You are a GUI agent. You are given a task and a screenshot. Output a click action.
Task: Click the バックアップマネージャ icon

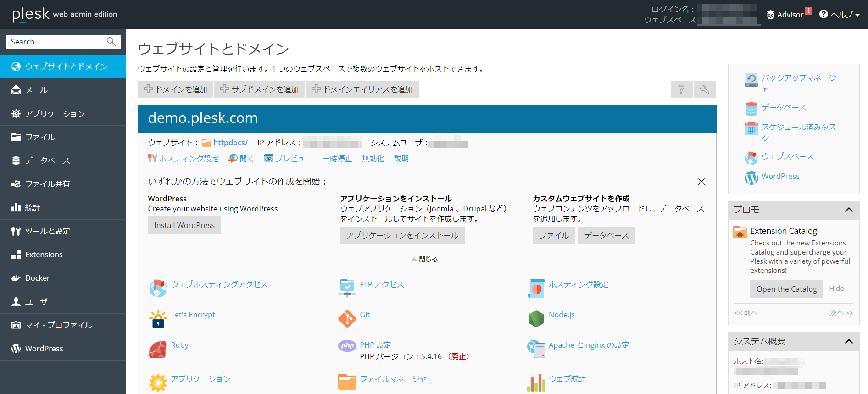[751, 80]
